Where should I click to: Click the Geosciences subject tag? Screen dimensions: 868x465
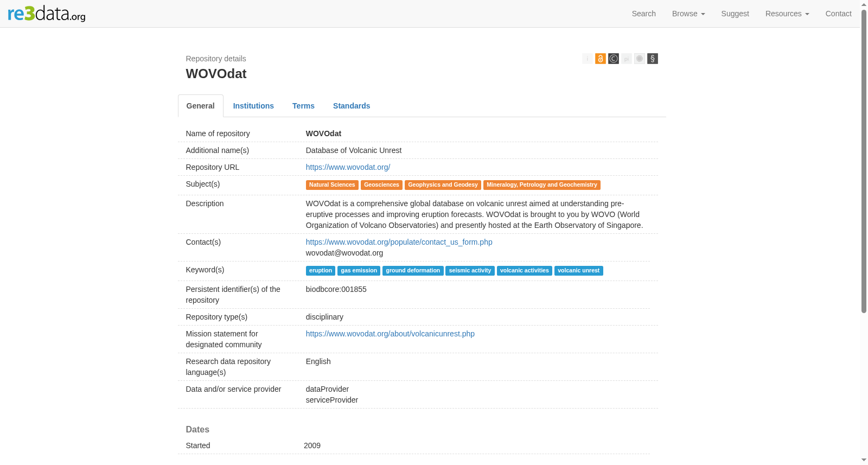click(381, 185)
